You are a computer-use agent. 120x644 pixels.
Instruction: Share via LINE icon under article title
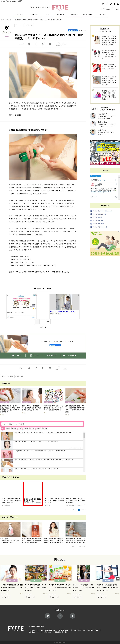pyautogui.click(x=50, y=44)
